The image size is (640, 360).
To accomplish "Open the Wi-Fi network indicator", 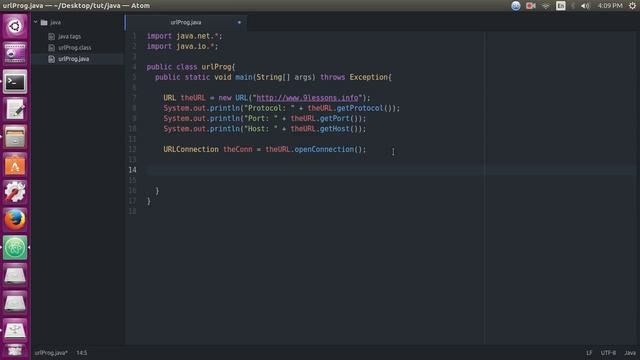I will pos(546,6).
